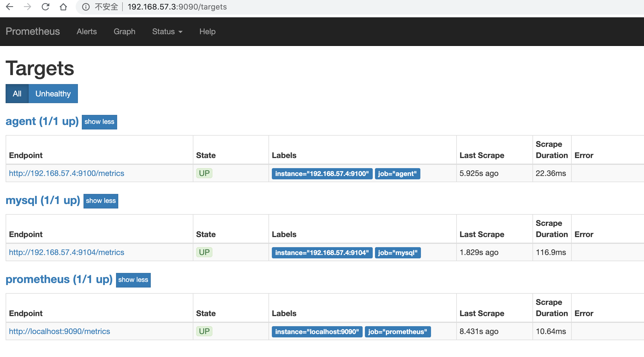Click label job="prometheus"
Viewport: 644px width, 357px height.
pos(398,332)
